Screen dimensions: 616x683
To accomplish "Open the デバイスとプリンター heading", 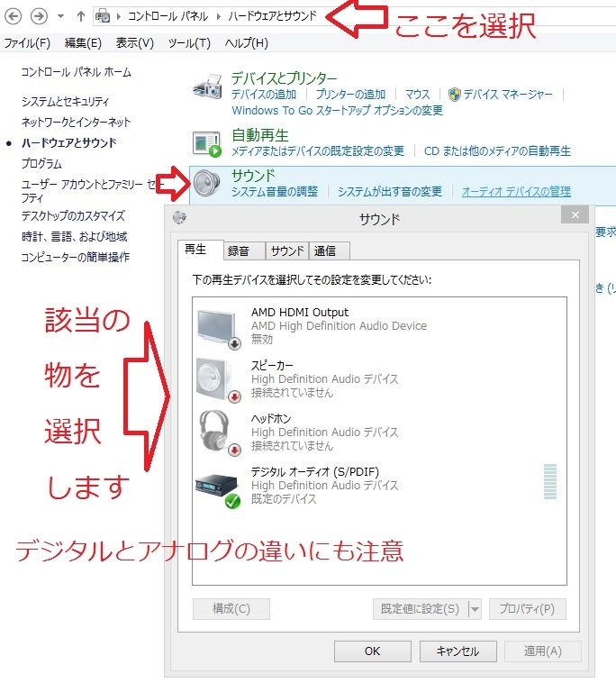I will pyautogui.click(x=284, y=78).
